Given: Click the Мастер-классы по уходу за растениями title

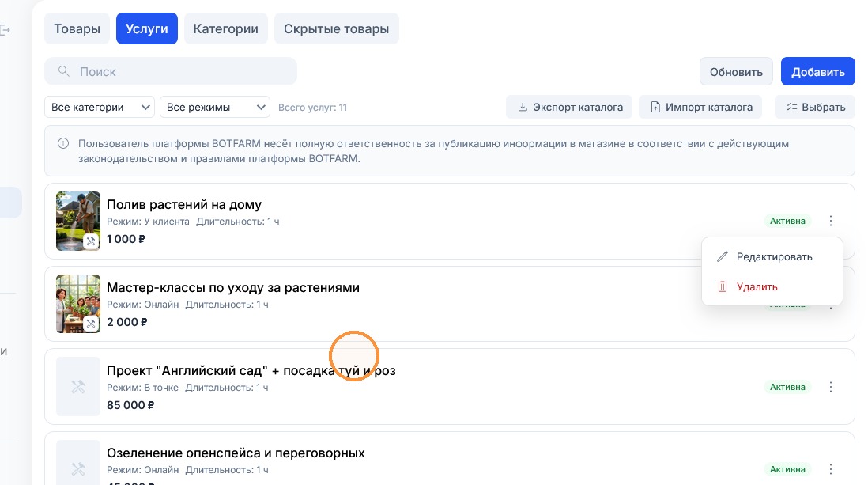Looking at the screenshot, I should (x=233, y=288).
